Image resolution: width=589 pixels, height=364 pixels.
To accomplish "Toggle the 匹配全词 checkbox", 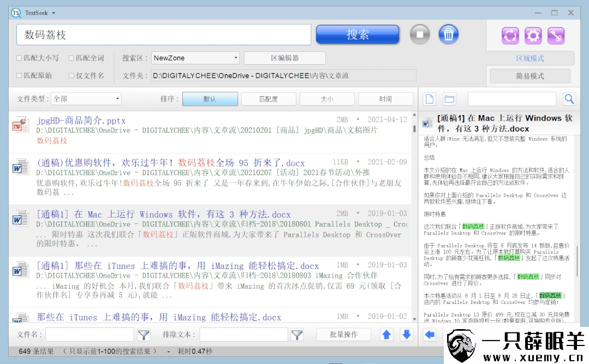I will [x=71, y=58].
